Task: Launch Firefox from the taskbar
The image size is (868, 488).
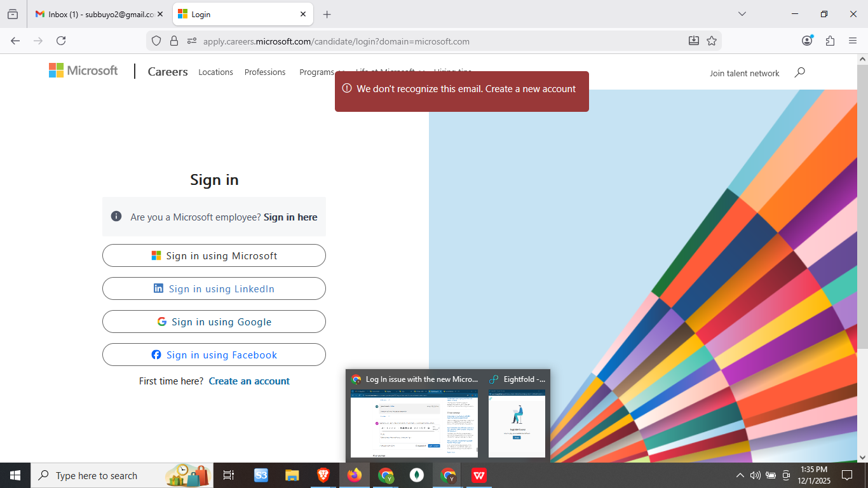Action: (354, 475)
